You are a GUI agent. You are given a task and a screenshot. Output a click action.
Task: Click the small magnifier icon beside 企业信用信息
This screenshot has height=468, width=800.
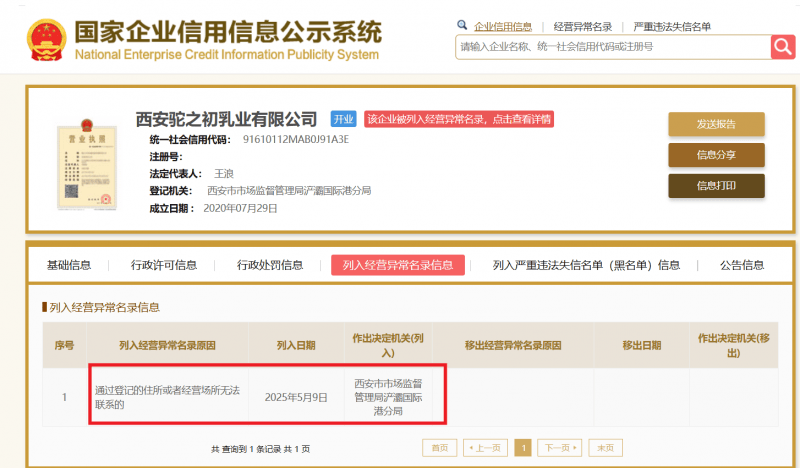462,25
